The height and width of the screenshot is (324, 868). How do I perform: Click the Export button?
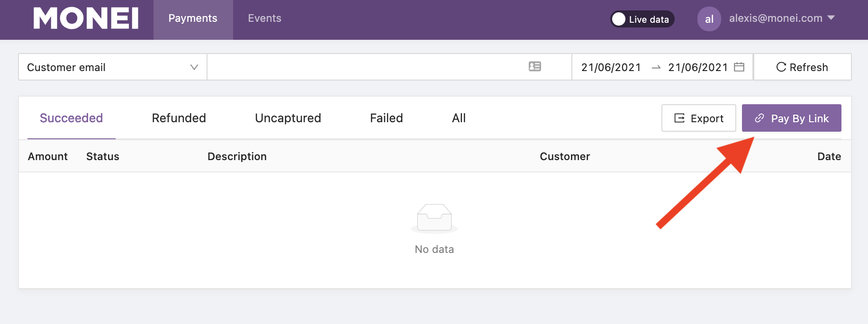[x=698, y=118]
